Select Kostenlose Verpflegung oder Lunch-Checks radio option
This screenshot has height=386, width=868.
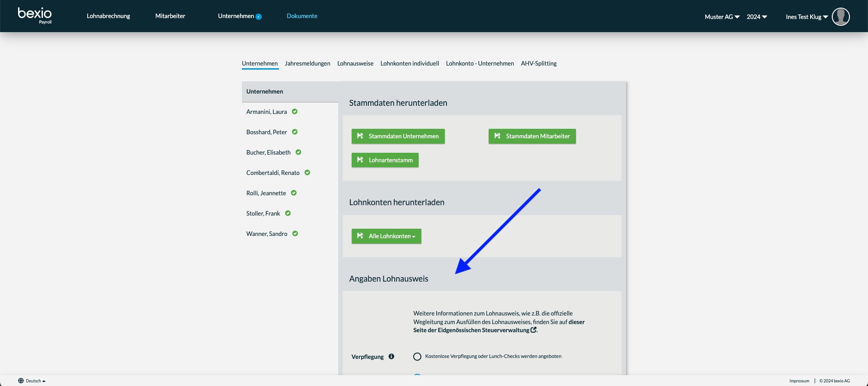pyautogui.click(x=417, y=357)
